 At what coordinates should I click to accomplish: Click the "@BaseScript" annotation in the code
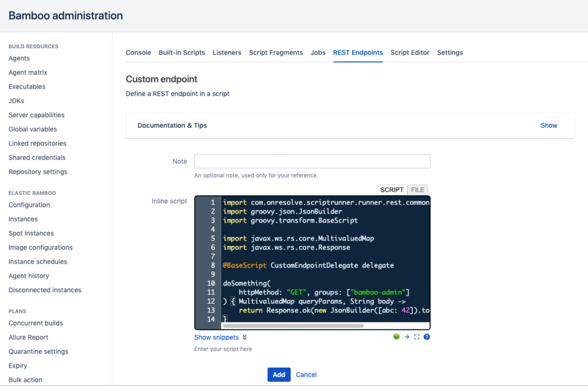[x=245, y=265]
